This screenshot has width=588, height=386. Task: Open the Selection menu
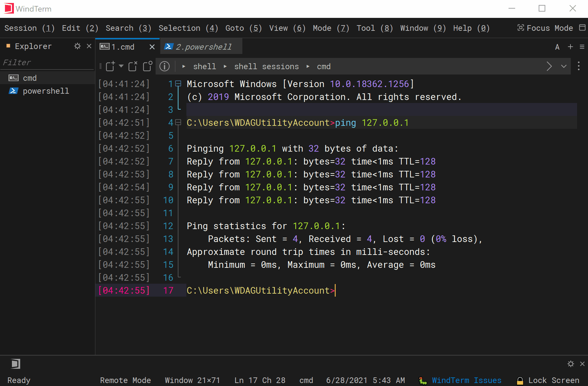pyautogui.click(x=188, y=28)
